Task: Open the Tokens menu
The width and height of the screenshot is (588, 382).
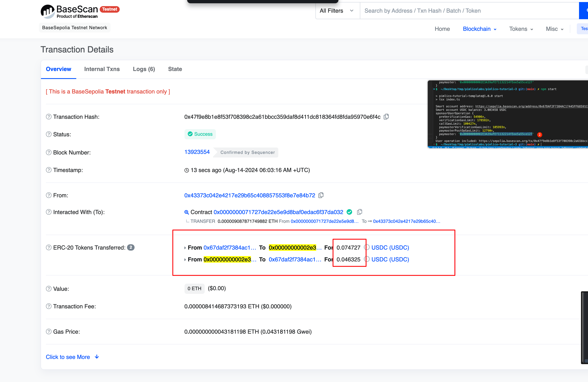Action: (x=521, y=29)
